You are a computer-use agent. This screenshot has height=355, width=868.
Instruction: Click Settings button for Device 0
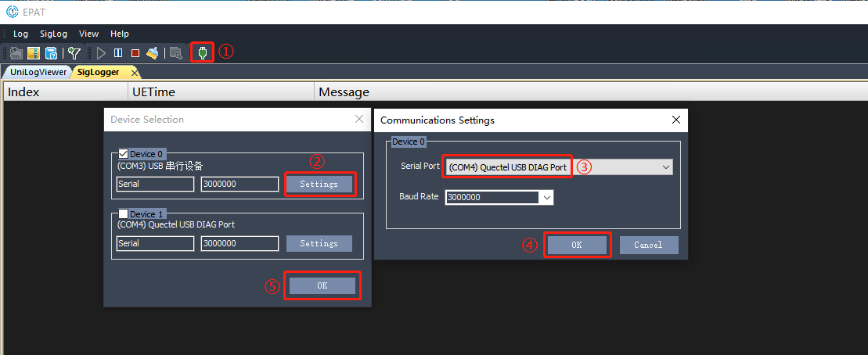[x=319, y=184]
